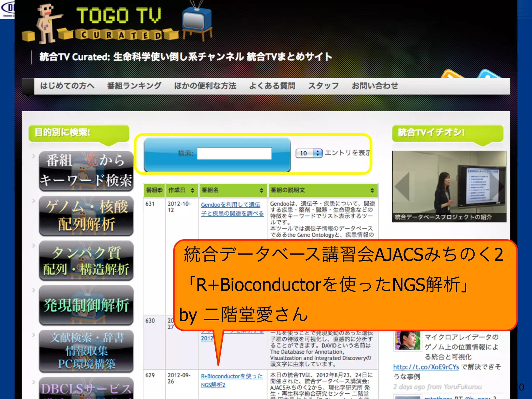Select 文献検索・辞書 情報収集 sidebar button
Screen dimensions: 532x399
86,351
